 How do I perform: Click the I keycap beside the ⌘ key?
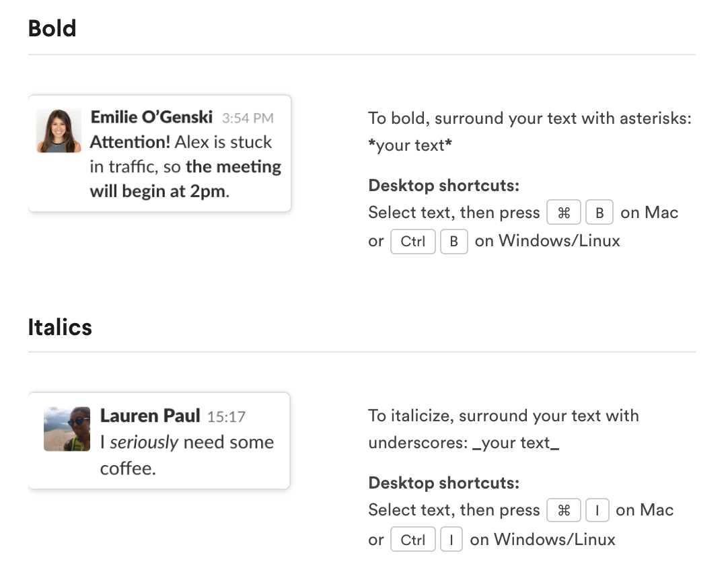coord(597,511)
